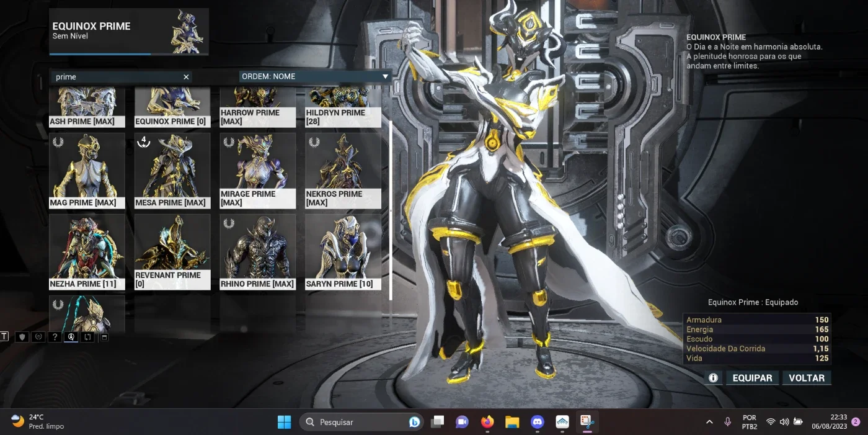Select the Nezha Prime [11] card
Viewport: 868px width, 435px height.
pyautogui.click(x=87, y=252)
